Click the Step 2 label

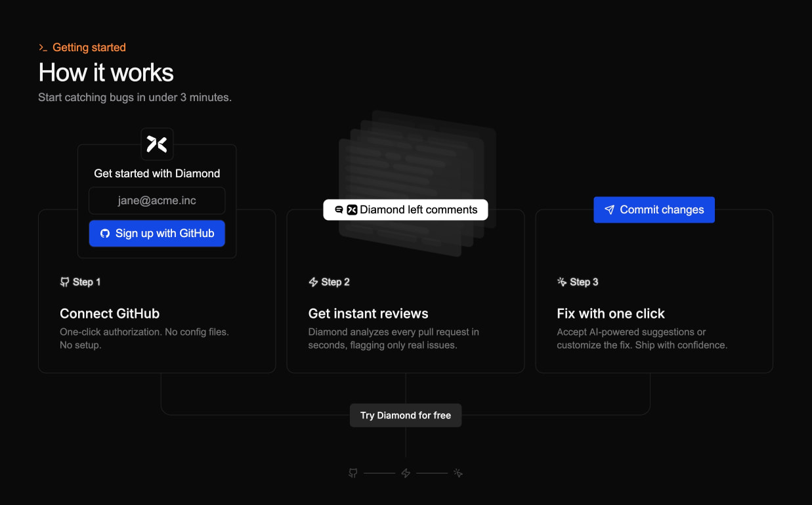(335, 282)
